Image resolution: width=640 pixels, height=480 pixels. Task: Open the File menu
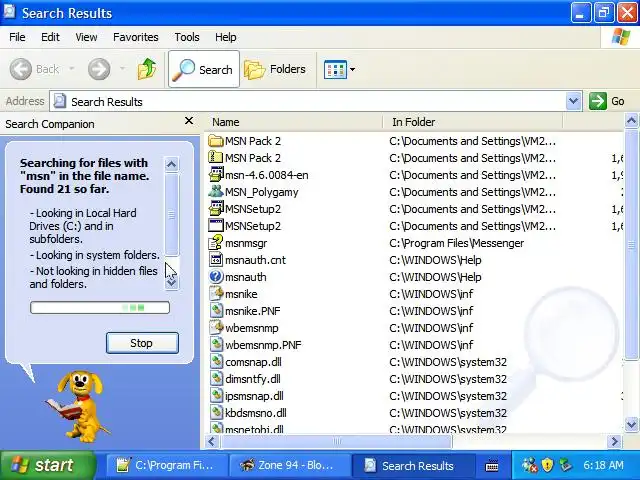coord(17,37)
